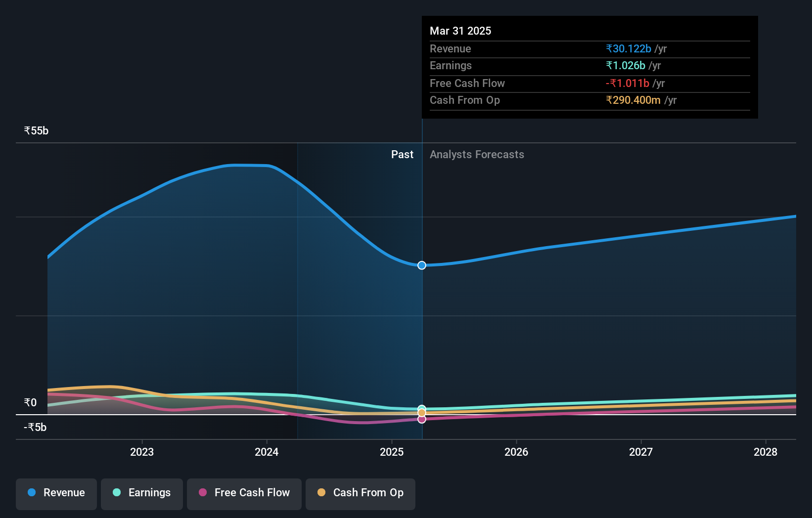The image size is (812, 518).
Task: Click the teal Earnings legend color dot
Action: [117, 492]
